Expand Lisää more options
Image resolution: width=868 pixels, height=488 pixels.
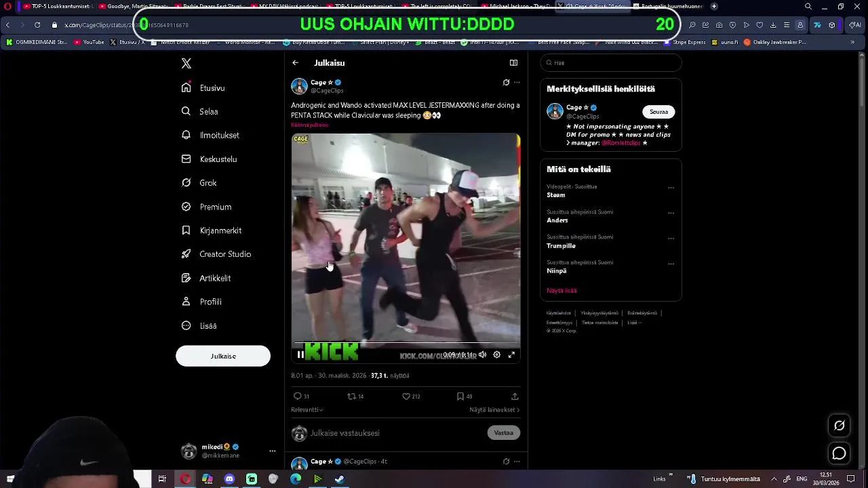[199, 325]
